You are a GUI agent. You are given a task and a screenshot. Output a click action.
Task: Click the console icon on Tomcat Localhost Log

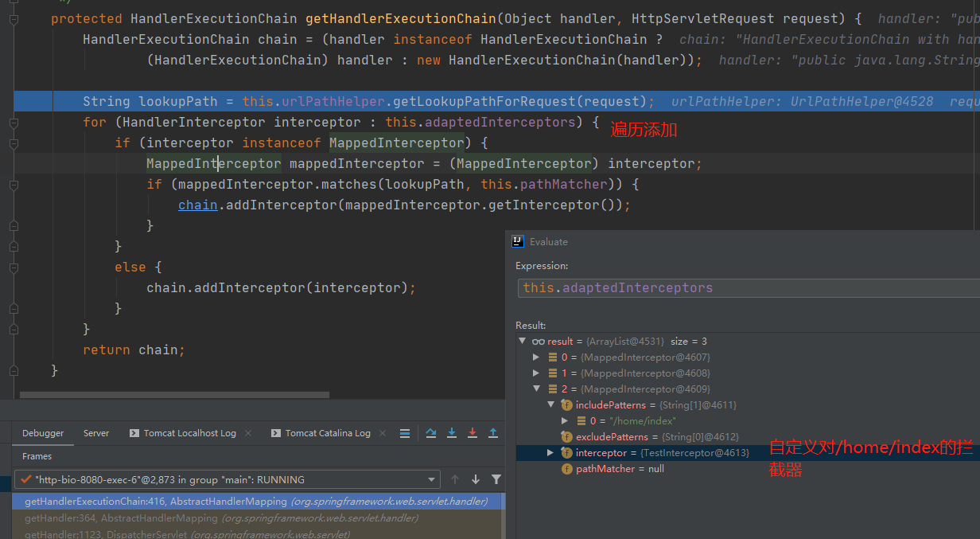(x=134, y=433)
